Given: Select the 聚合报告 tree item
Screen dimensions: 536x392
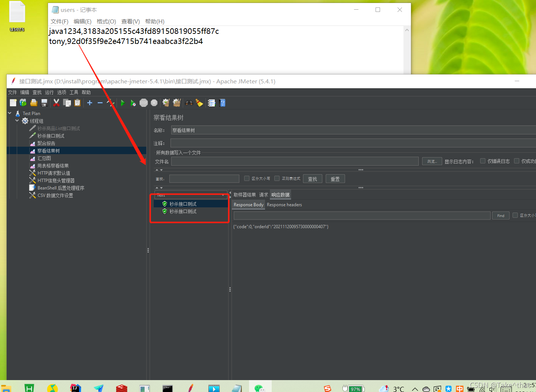Looking at the screenshot, I should click(x=46, y=143).
